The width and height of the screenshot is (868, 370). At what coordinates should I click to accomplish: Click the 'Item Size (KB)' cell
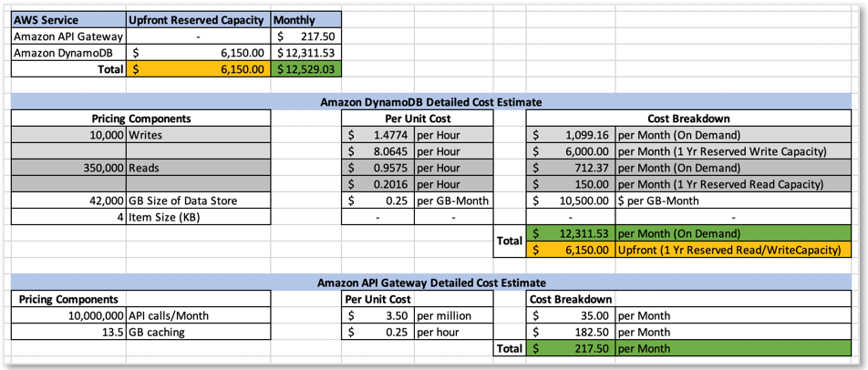tap(198, 217)
